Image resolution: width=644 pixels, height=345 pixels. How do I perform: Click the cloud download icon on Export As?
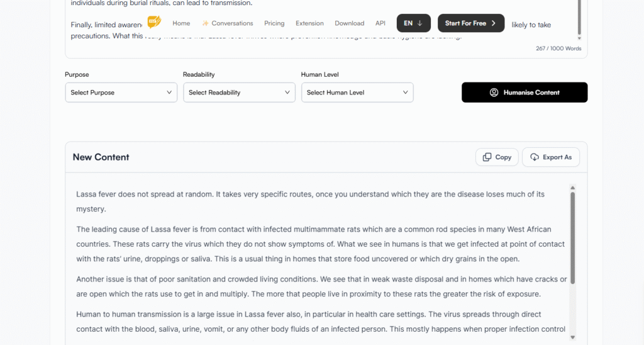pos(535,157)
